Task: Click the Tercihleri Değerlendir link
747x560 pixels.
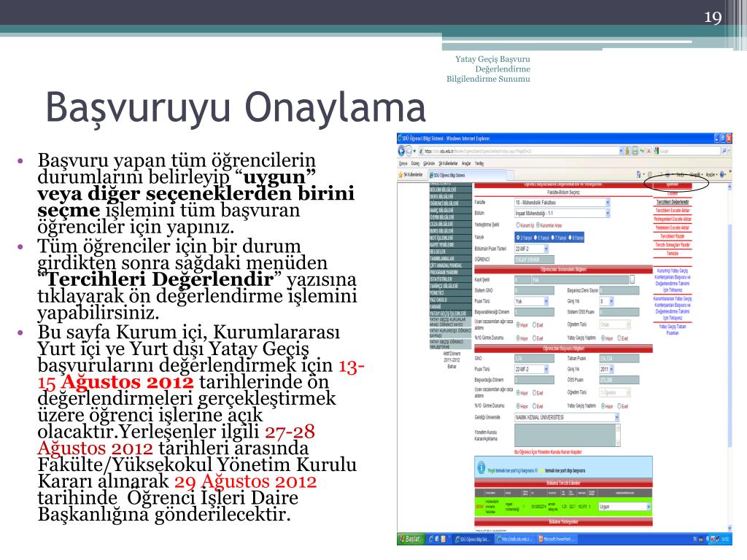Action: tap(672, 202)
